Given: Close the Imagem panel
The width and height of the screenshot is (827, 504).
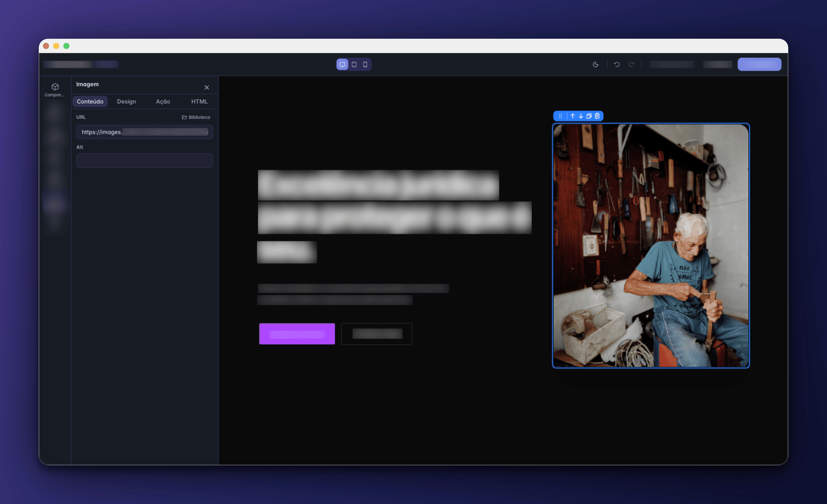Looking at the screenshot, I should click(x=207, y=88).
